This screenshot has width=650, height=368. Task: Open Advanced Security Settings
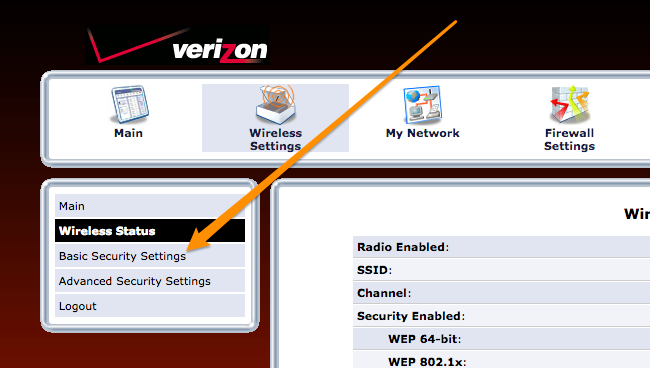click(150, 281)
